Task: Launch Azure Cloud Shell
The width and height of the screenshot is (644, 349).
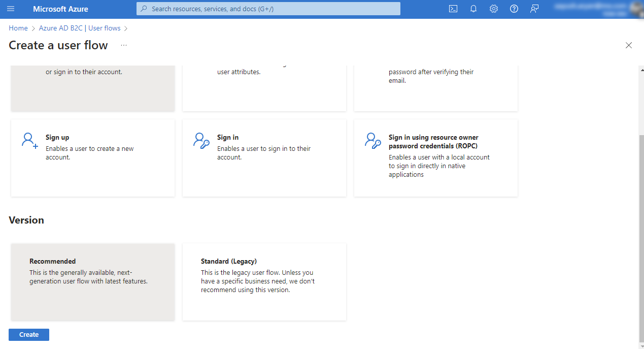Action: [x=453, y=9]
